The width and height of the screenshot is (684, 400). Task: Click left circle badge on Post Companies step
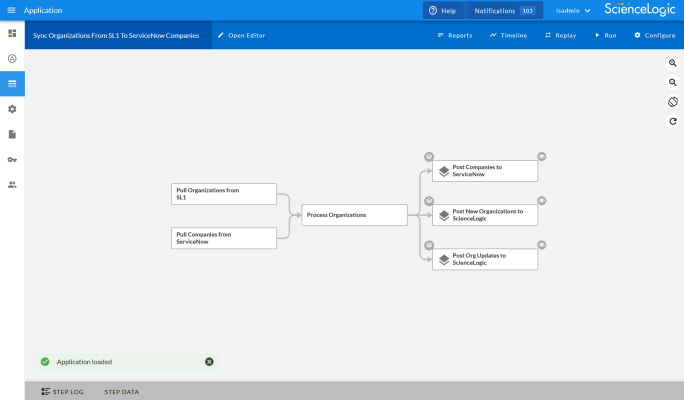[429, 157]
